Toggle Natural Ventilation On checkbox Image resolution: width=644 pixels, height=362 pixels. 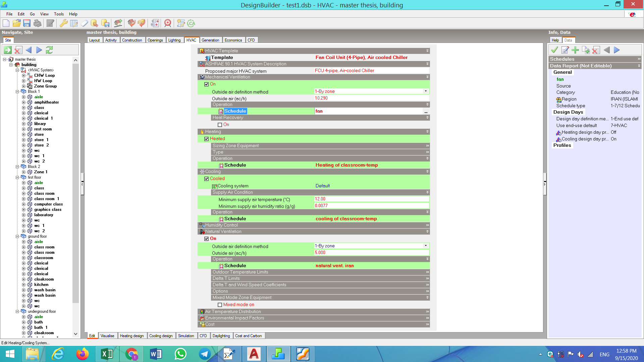(206, 239)
